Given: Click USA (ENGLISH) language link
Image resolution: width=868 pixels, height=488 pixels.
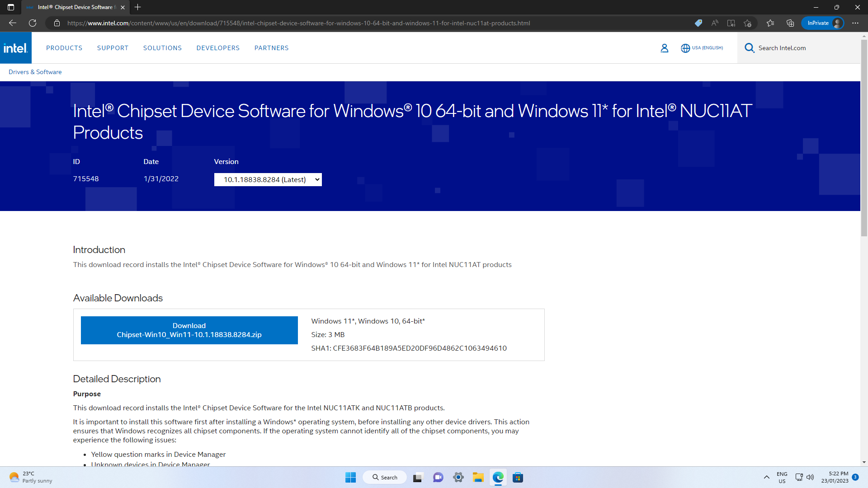Looking at the screenshot, I should pyautogui.click(x=707, y=48).
